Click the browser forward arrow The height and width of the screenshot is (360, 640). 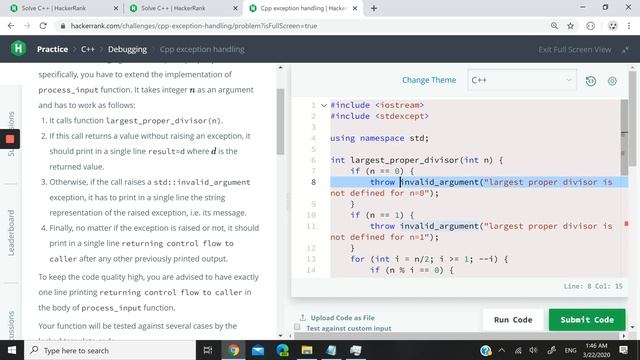pos(27,26)
